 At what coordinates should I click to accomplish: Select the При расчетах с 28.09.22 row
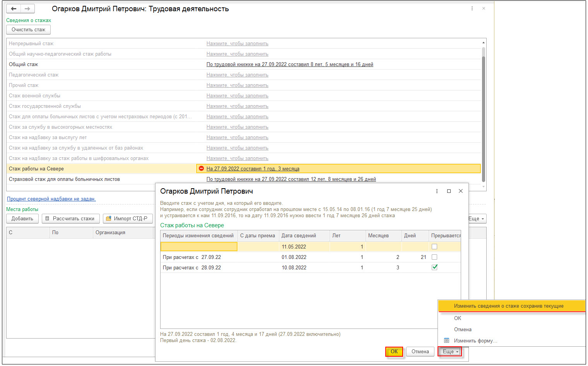click(x=311, y=267)
